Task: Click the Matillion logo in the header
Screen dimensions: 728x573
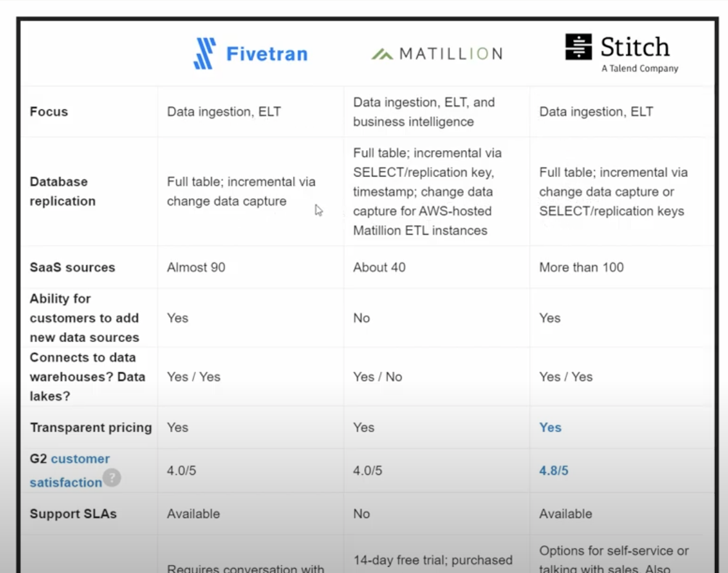Action: click(437, 54)
